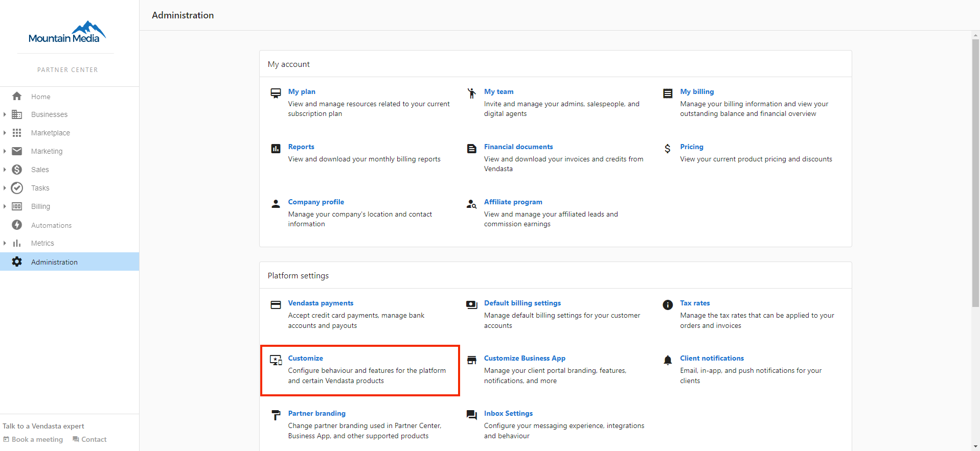Open the Company profile link
980x451 pixels.
(316, 202)
